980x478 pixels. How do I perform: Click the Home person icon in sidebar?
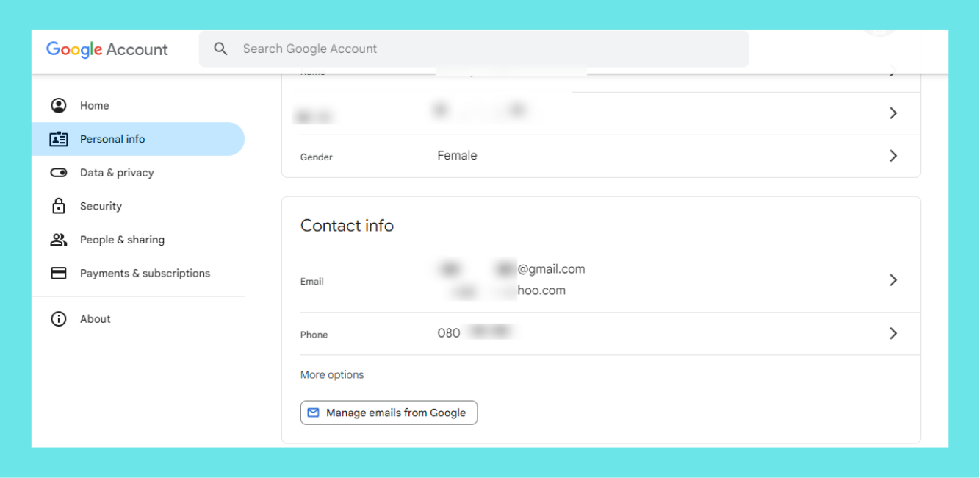pyautogui.click(x=59, y=105)
